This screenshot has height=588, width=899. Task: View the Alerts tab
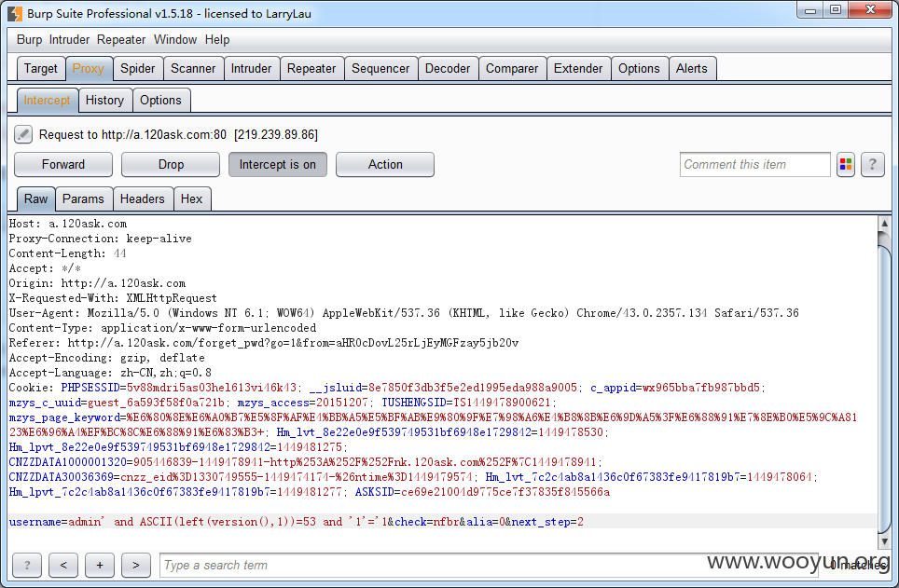[x=691, y=69]
